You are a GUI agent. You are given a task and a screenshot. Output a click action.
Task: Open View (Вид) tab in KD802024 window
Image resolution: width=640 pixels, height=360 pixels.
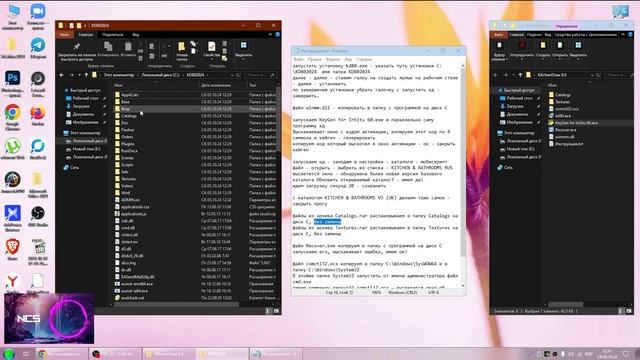coord(136,35)
